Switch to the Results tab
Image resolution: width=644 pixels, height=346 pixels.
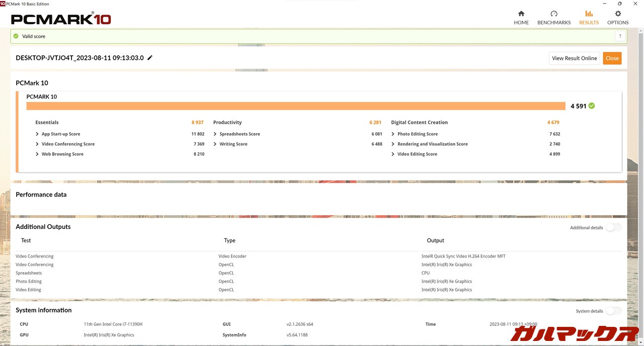589,17
